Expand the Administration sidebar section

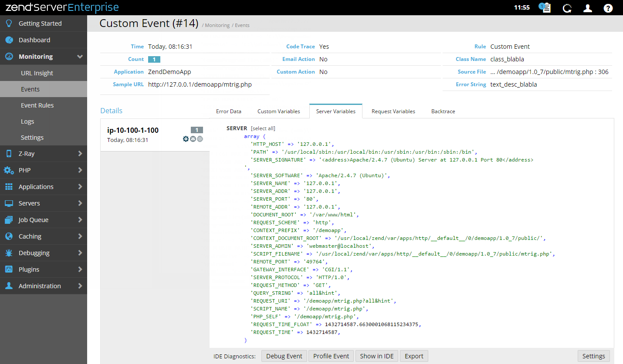[x=80, y=286]
